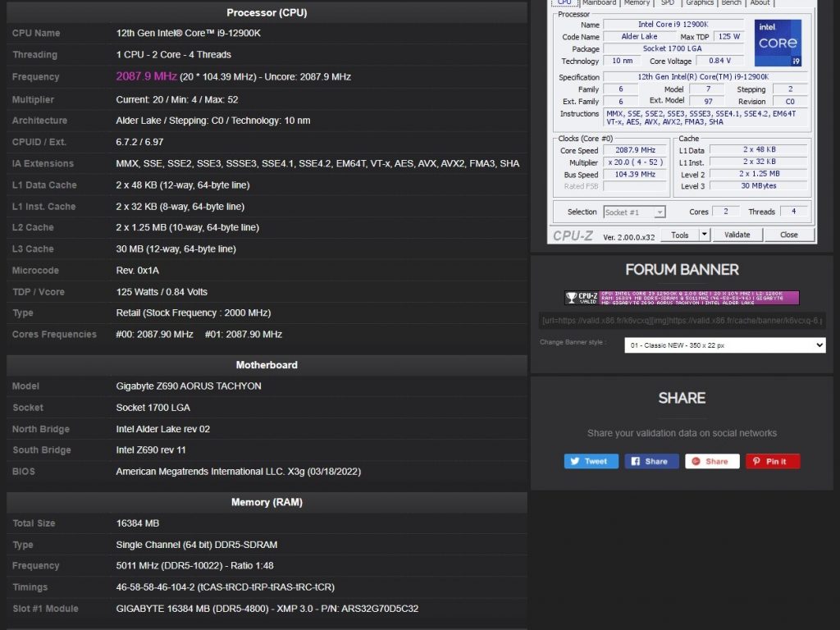Open the Socket #1 selection dropdown

(634, 212)
